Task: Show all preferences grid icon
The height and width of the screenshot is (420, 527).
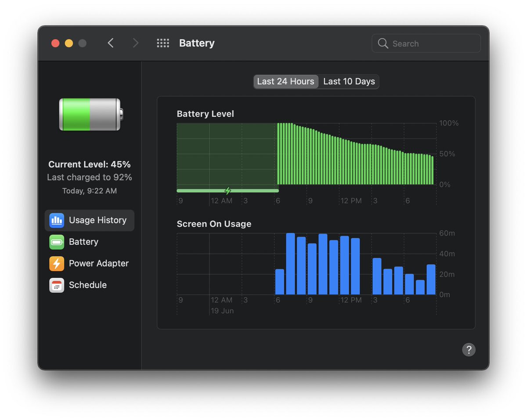Action: tap(163, 43)
